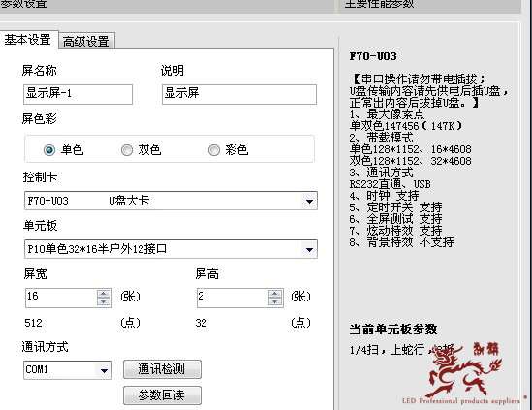Click the 通讯检测 button
Viewport: 532px width, 410px height.
click(x=162, y=369)
